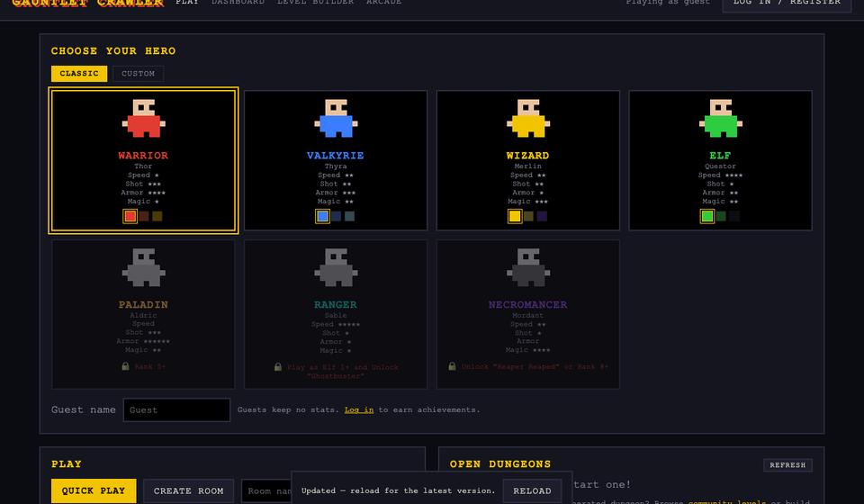
Task: Click Wizard's Magic rating line
Action: click(528, 201)
